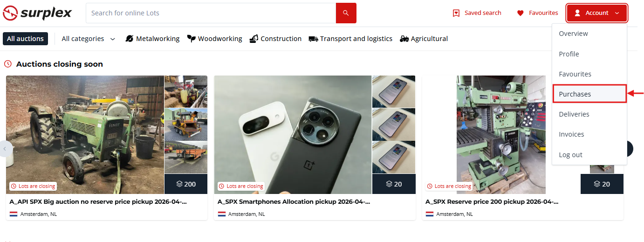Viewport: 644px width, 242px height.
Task: Click the Surplex logo
Action: [37, 13]
